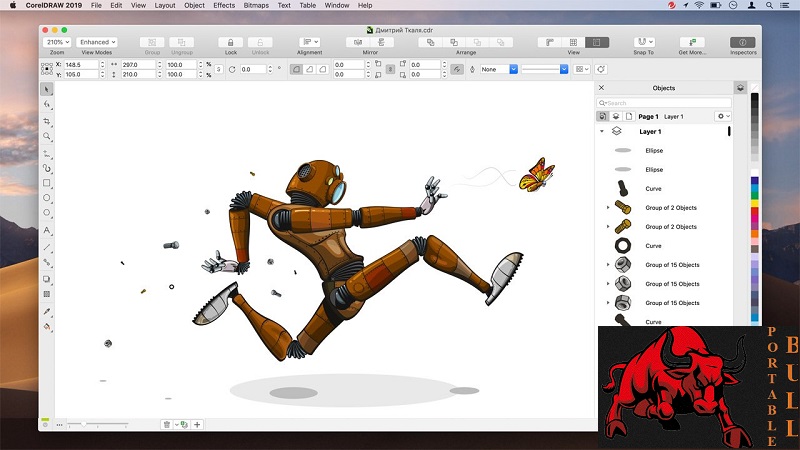Select the Interactive Fill bucket tool
This screenshot has height=450, width=800.
pos(46,327)
